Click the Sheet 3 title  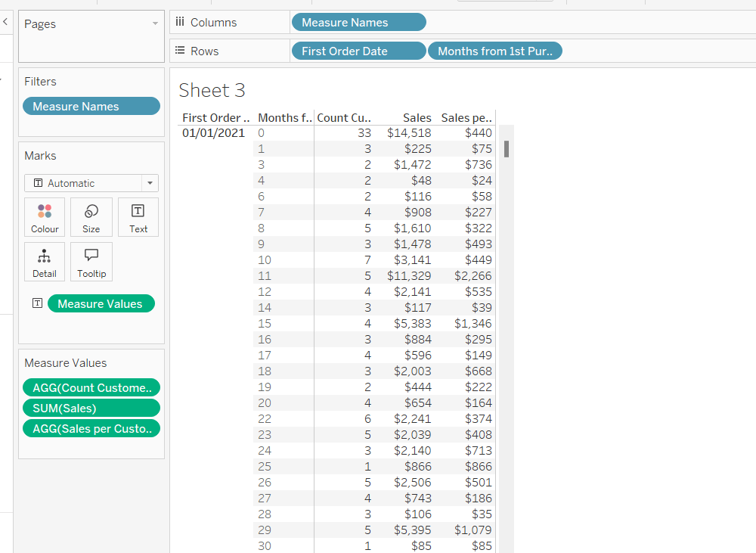pyautogui.click(x=212, y=91)
